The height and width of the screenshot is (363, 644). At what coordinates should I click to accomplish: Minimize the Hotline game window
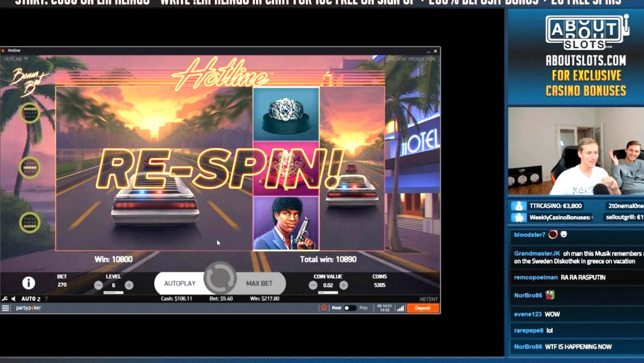coord(429,51)
